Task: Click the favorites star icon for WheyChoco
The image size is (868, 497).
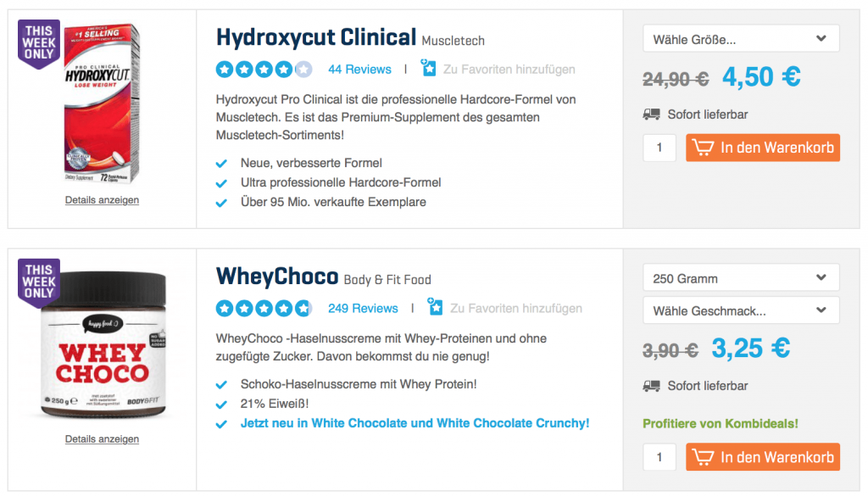Action: tap(435, 309)
